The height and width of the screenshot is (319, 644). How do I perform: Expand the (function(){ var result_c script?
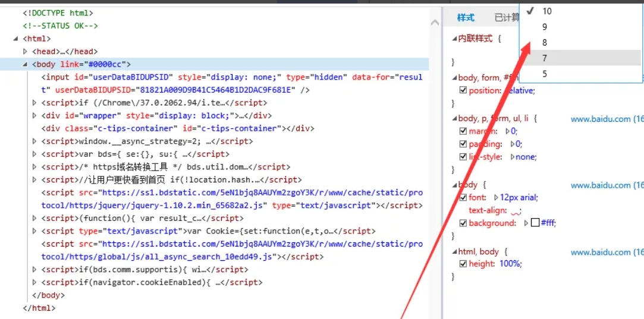[34, 218]
